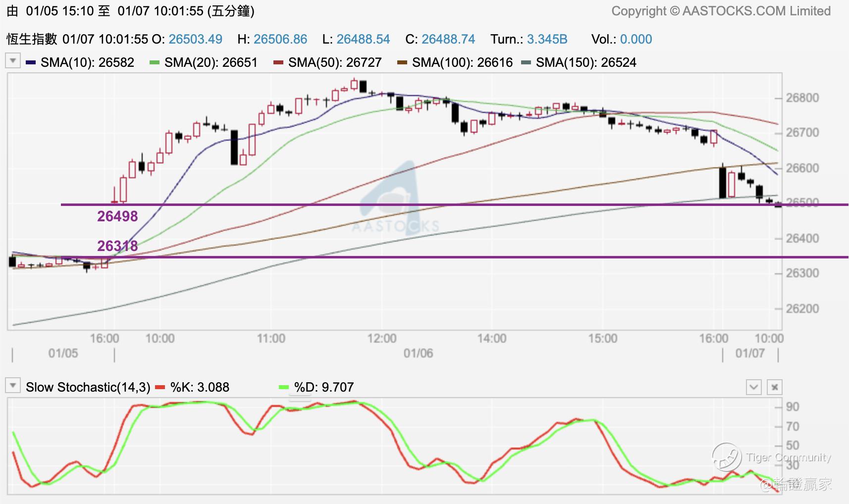Screen dimensions: 849x504
Task: Click the 26318 purple support line label
Action: pos(117,246)
